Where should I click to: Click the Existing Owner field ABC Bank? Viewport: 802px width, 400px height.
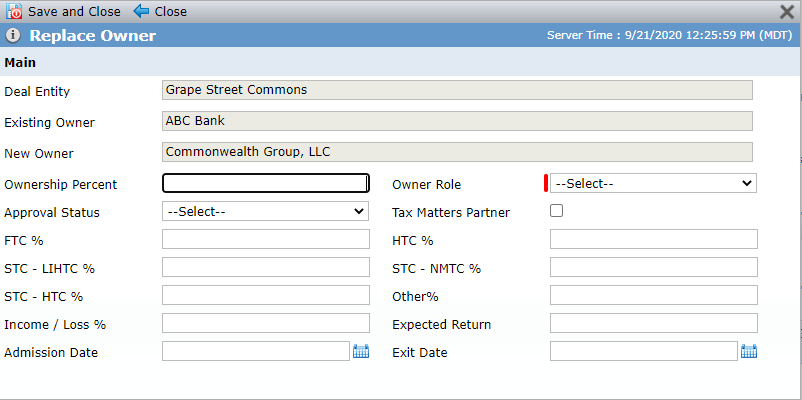(457, 121)
